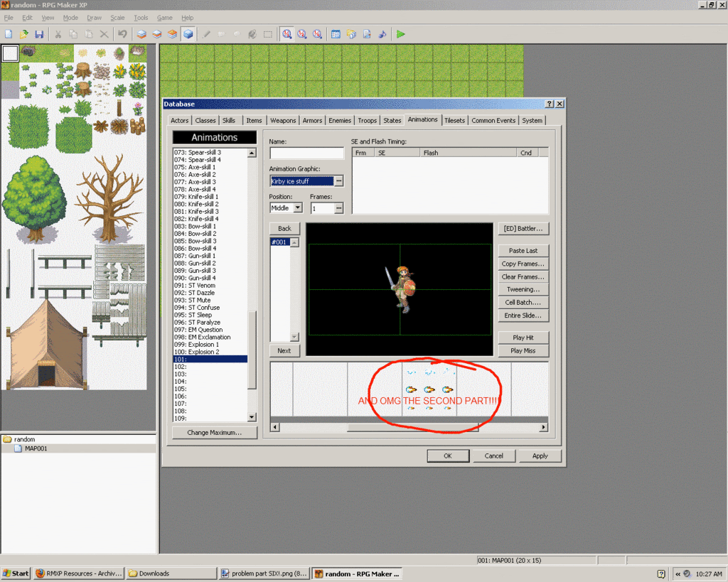
Task: Open the System tab
Action: click(x=532, y=121)
